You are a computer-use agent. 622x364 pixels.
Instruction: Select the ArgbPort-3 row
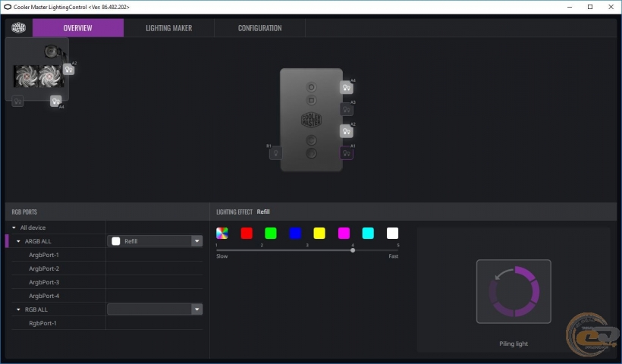coord(107,282)
